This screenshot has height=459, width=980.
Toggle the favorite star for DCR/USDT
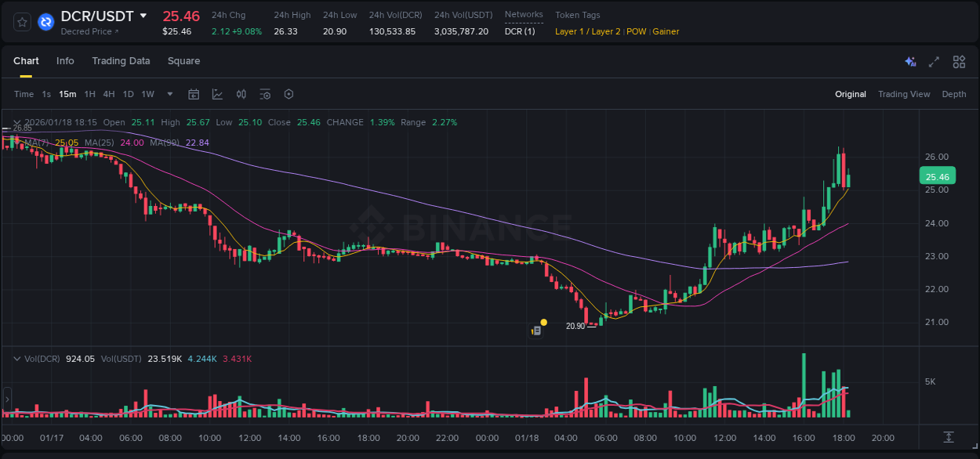coord(22,22)
